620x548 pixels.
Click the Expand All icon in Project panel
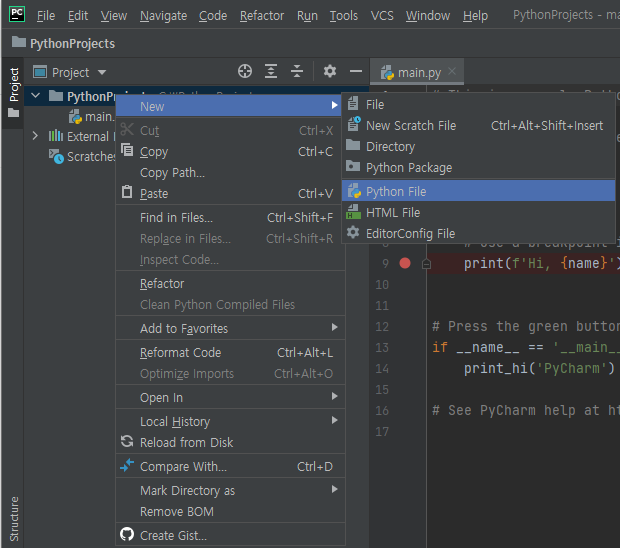[x=271, y=72]
